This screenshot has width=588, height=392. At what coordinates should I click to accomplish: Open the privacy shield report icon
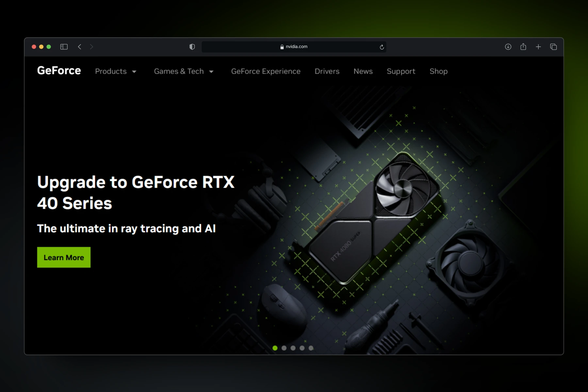point(192,47)
